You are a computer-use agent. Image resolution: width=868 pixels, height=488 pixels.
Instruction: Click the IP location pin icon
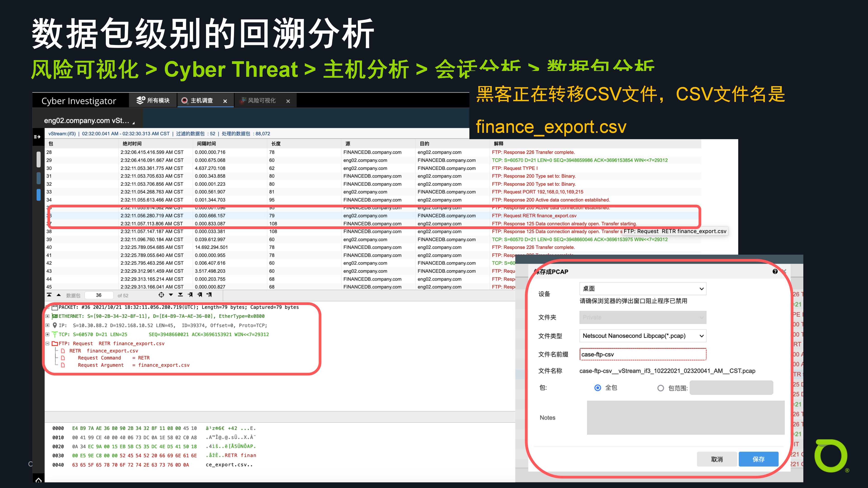(55, 325)
